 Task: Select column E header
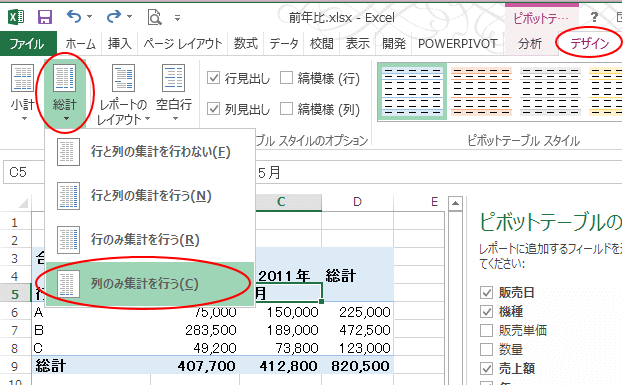435,202
